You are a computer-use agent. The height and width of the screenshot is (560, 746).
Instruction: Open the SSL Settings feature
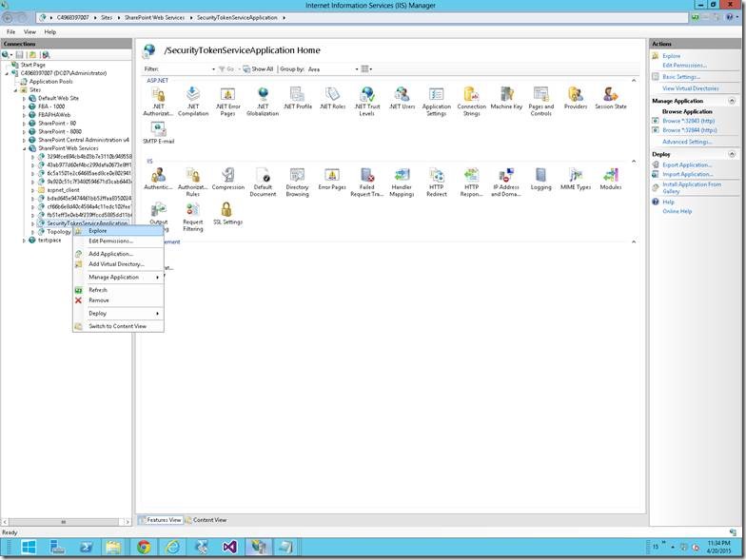[x=228, y=214]
